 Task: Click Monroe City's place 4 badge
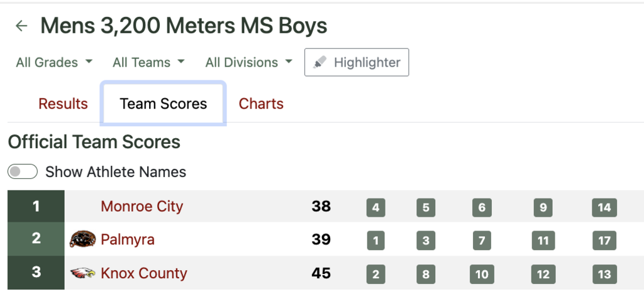click(375, 207)
